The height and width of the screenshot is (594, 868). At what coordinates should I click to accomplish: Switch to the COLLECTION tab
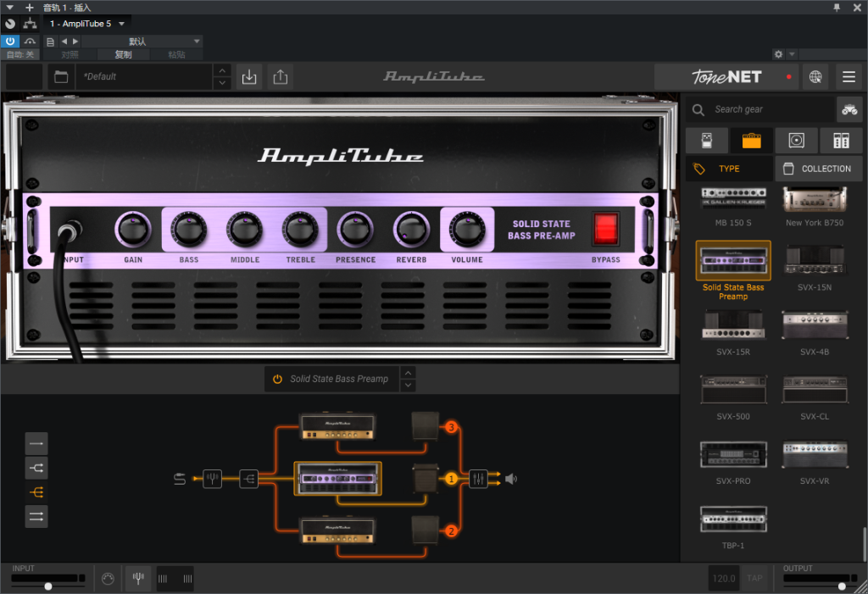(x=818, y=169)
